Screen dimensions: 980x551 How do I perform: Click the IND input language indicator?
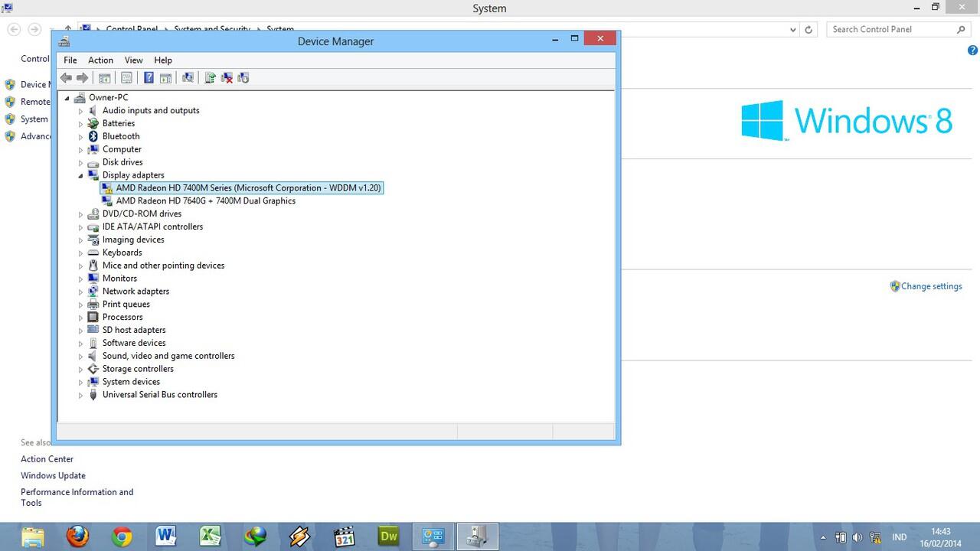click(900, 537)
